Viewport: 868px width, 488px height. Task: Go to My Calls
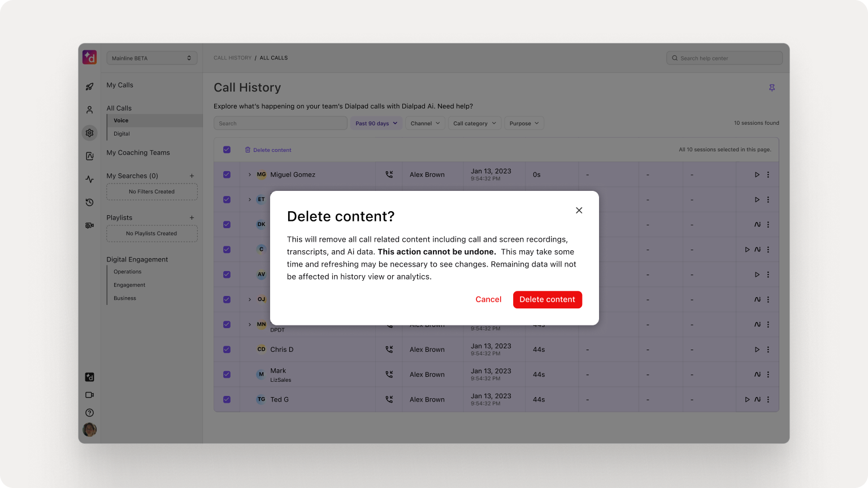point(120,85)
